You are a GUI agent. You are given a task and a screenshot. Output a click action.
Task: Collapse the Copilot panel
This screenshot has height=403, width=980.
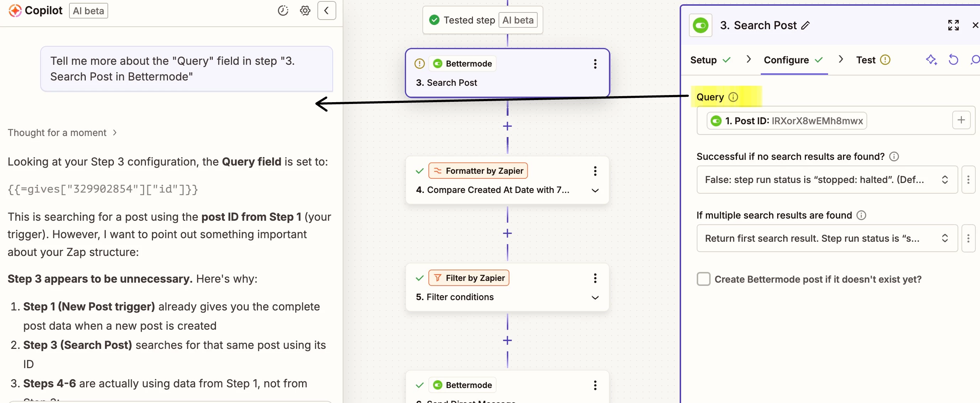pyautogui.click(x=326, y=11)
